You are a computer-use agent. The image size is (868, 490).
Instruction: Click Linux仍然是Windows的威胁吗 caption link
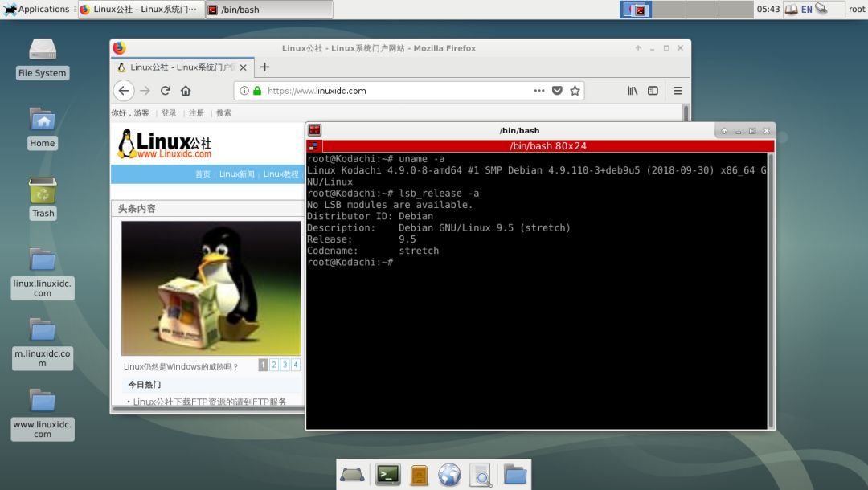coord(181,366)
